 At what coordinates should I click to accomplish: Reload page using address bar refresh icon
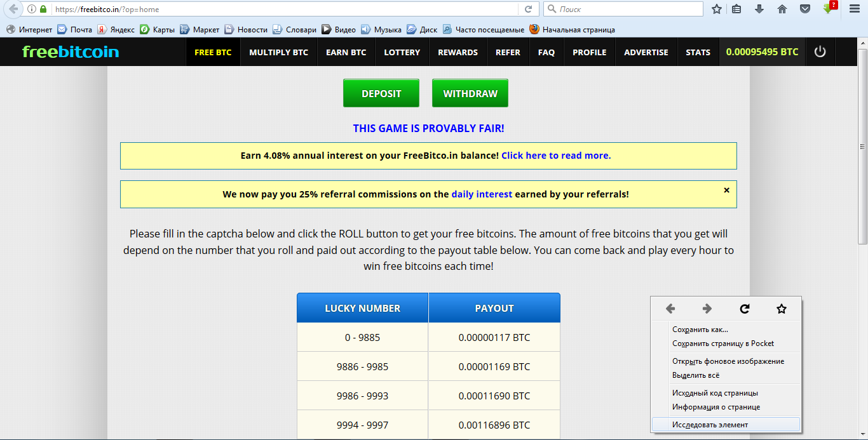[x=528, y=10]
